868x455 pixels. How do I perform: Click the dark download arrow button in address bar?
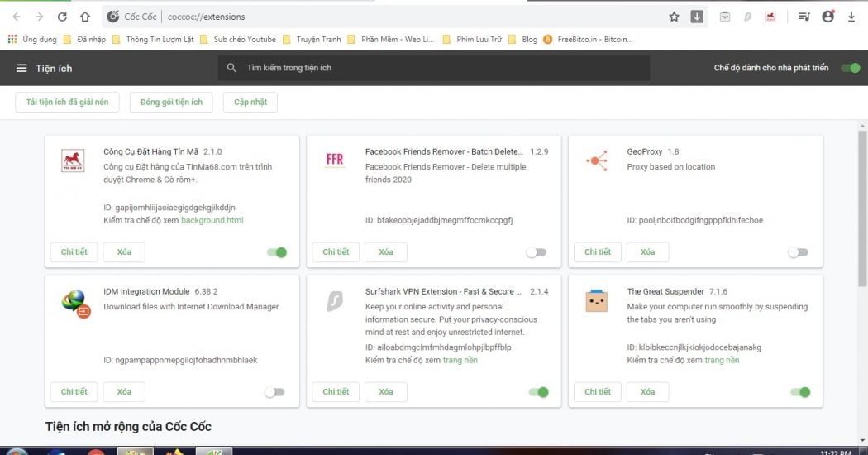pyautogui.click(x=697, y=17)
